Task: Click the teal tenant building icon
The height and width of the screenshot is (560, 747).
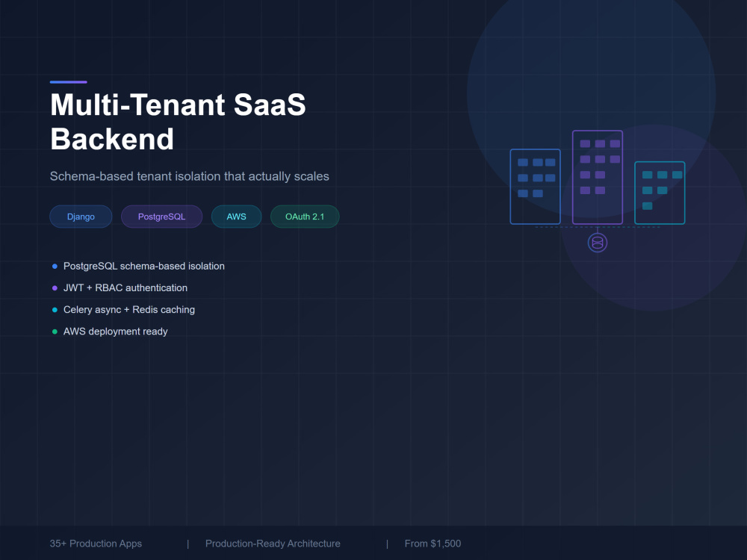Action: (660, 193)
